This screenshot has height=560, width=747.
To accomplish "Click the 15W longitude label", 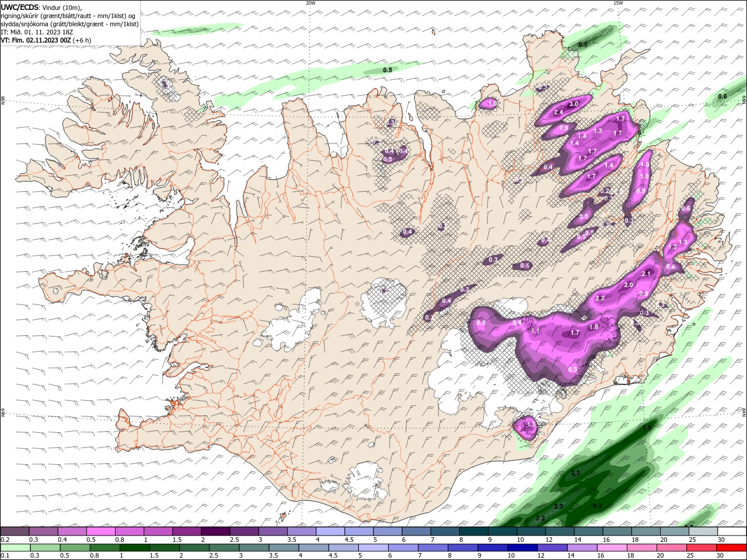I will point(618,3).
